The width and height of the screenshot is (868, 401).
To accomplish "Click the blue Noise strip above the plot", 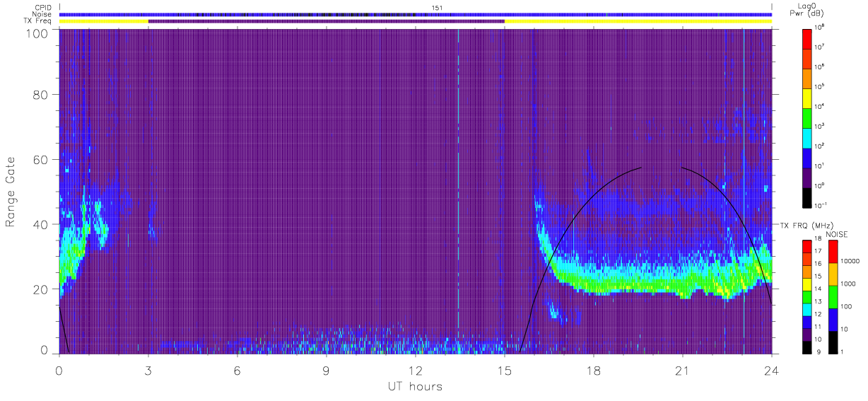I will coord(416,14).
